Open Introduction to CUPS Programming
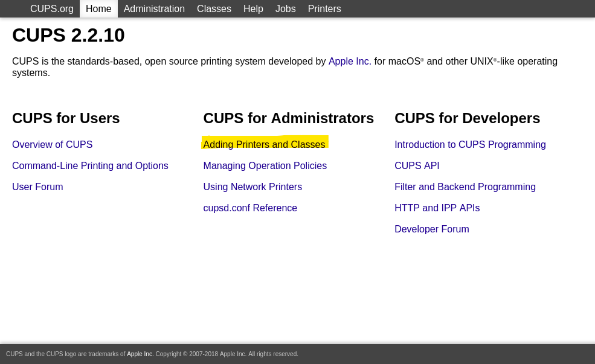595x364 pixels. [x=470, y=145]
